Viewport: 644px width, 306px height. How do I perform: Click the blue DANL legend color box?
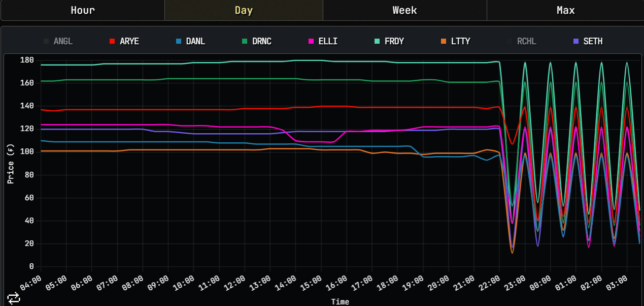click(178, 41)
